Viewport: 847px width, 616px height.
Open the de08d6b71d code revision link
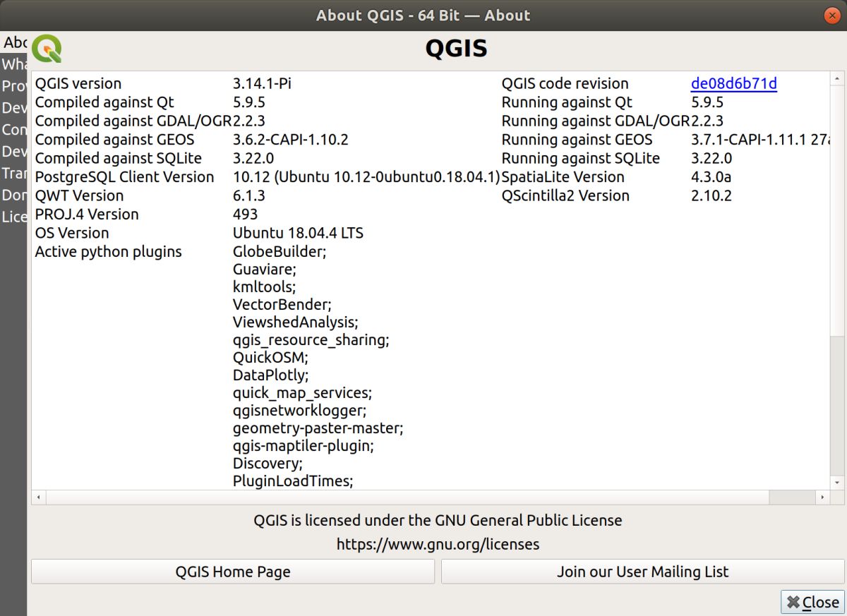click(733, 83)
